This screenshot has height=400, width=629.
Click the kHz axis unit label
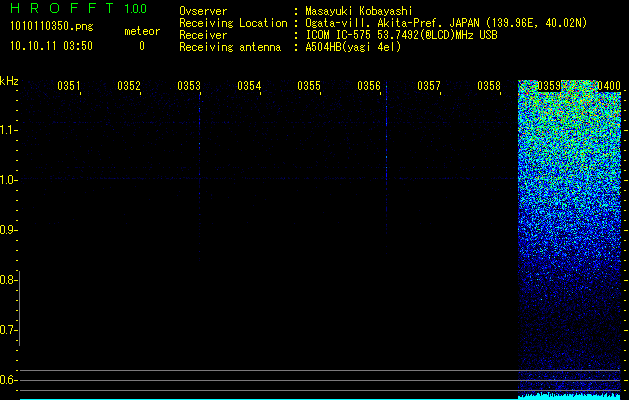(9, 81)
